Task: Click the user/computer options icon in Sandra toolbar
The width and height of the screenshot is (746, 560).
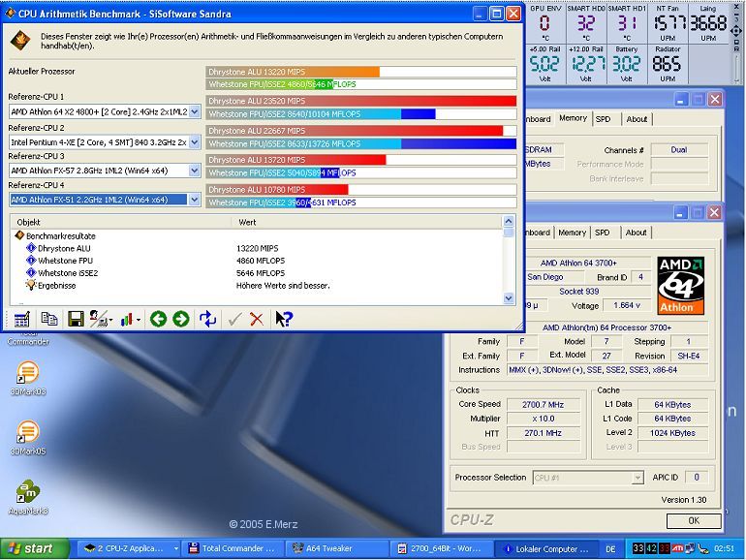Action: pyautogui.click(x=98, y=319)
